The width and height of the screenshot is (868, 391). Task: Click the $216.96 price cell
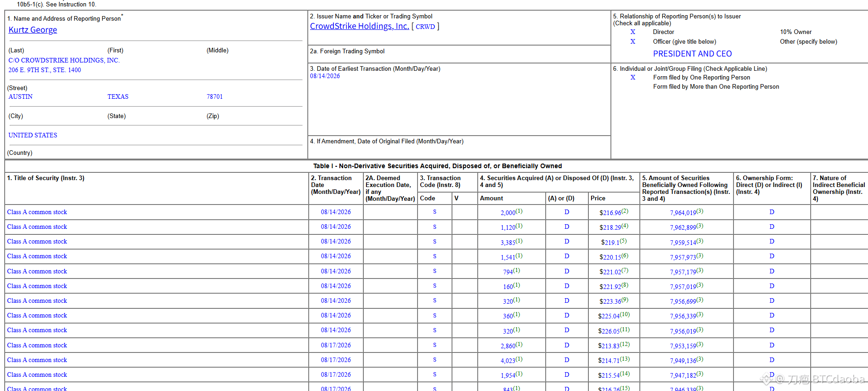614,212
